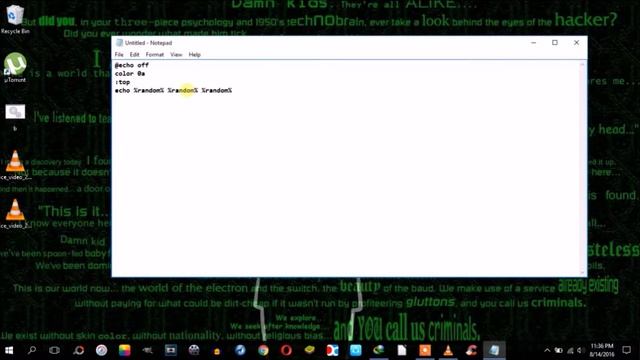The image size is (640, 360).
Task: Open the Edit menu in Notepad
Action: coord(134,54)
